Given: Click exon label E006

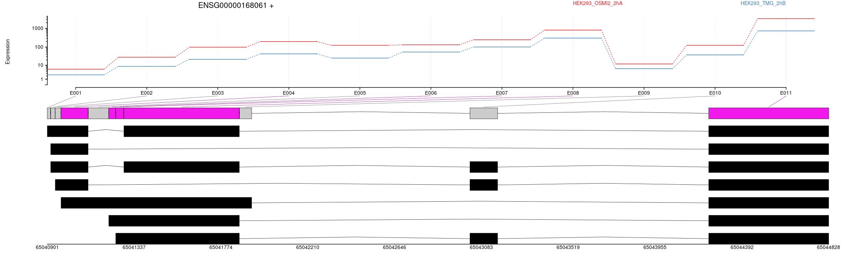Looking at the screenshot, I should tap(431, 93).
